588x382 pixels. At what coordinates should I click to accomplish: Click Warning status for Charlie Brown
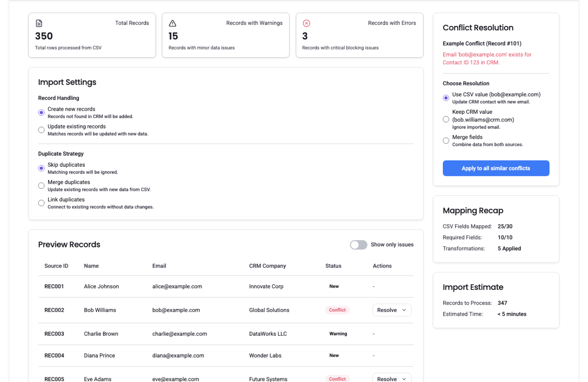(x=338, y=334)
